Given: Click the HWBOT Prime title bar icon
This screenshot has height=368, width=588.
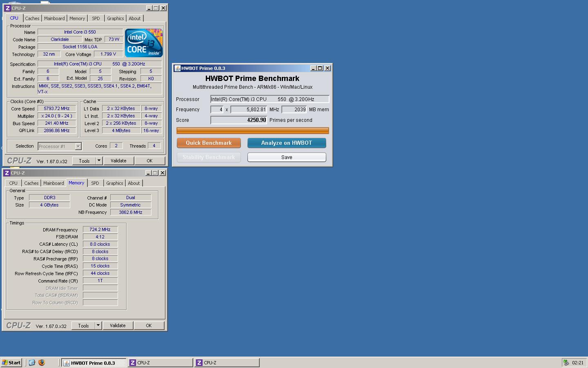Looking at the screenshot, I should 177,68.
